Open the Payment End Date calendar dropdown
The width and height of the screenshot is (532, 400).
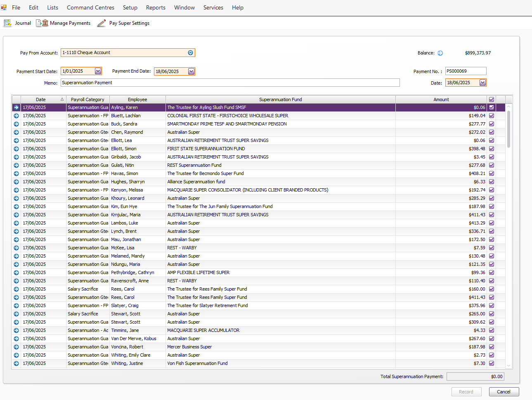coord(191,71)
